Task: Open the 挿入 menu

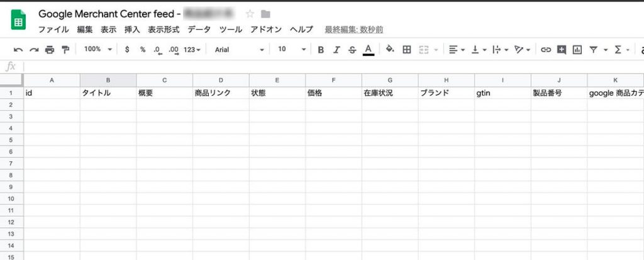Action: coord(132,30)
